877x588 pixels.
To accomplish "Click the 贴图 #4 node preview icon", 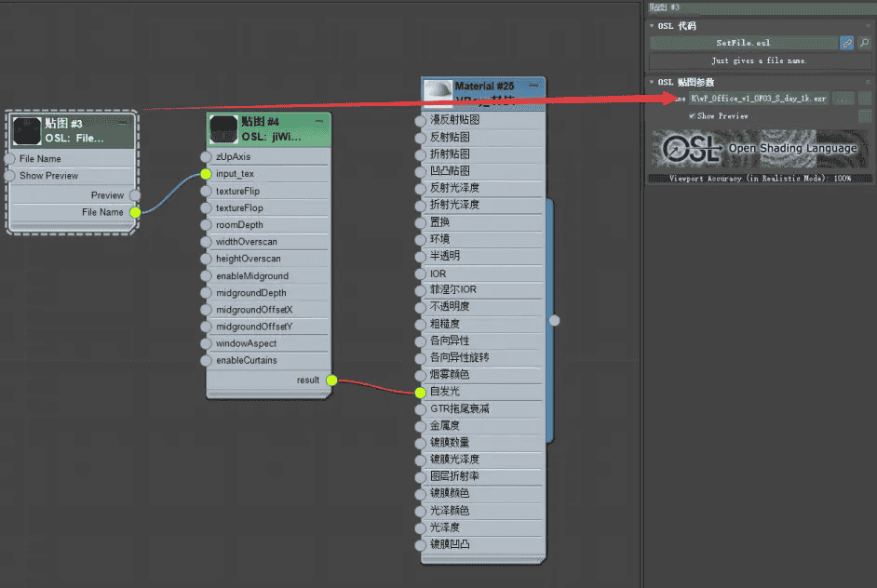I will pos(223,128).
